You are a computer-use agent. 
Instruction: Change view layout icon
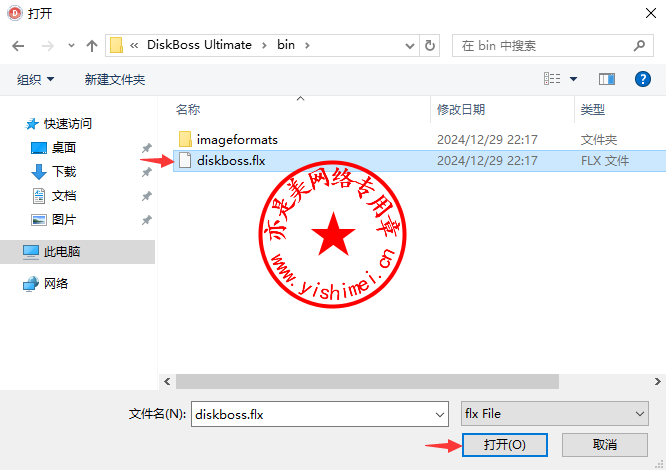552,79
